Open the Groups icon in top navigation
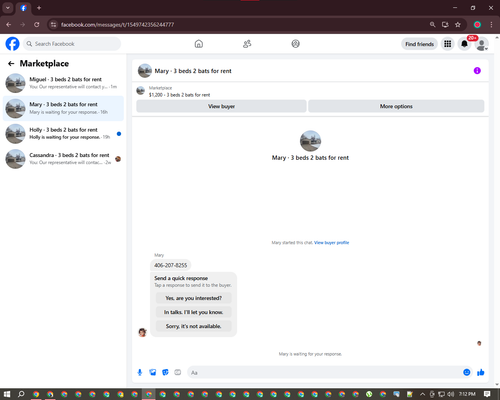Viewport: 500px width, 400px height. coord(295,44)
